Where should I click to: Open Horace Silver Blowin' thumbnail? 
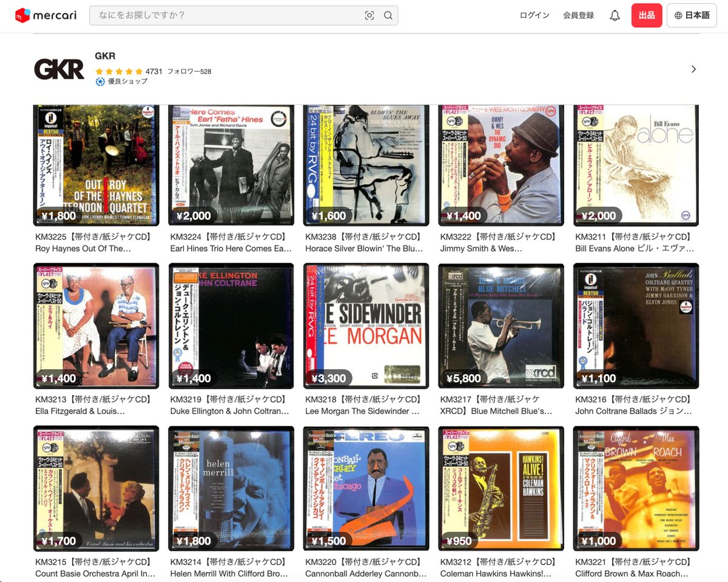[x=366, y=166]
